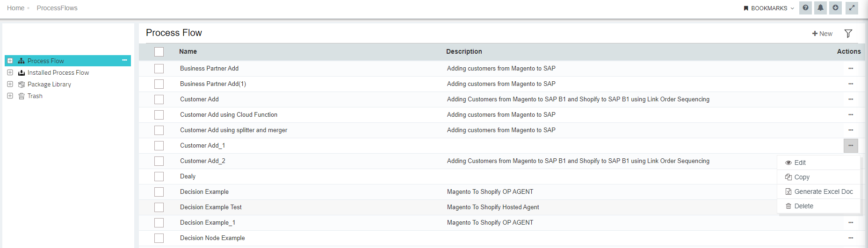Click the New button to add flow

(822, 34)
